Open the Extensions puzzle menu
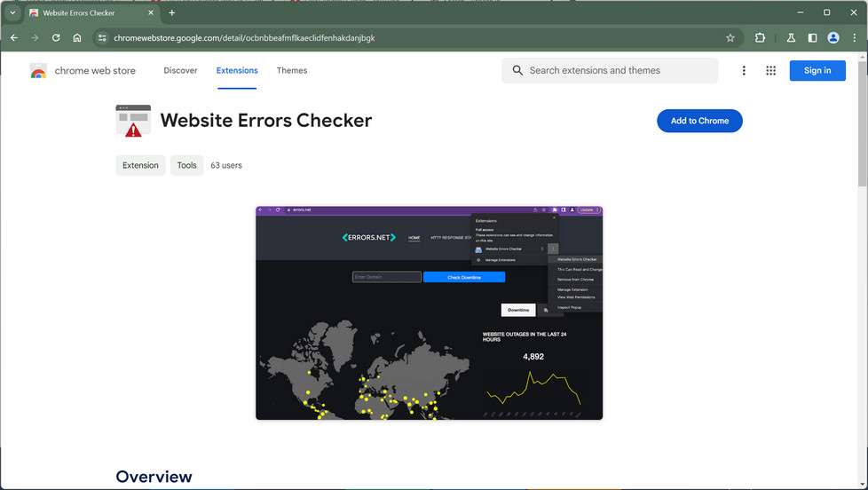This screenshot has height=490, width=868. click(x=760, y=37)
